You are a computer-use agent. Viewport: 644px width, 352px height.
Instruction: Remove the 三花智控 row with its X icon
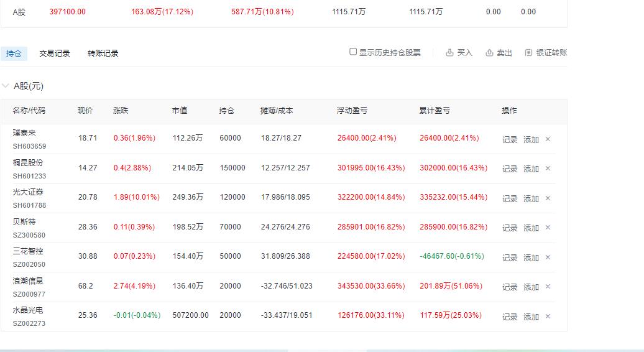click(548, 257)
